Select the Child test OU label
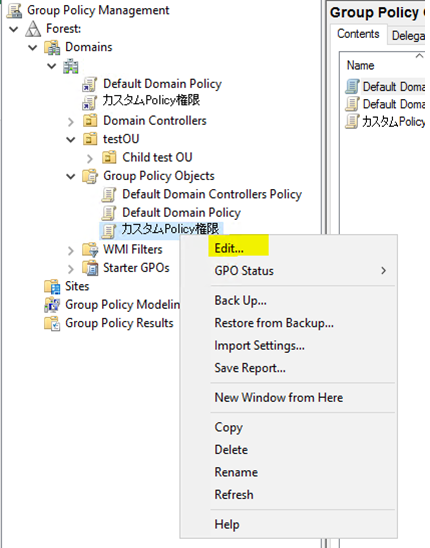This screenshot has width=430, height=548. (x=157, y=158)
